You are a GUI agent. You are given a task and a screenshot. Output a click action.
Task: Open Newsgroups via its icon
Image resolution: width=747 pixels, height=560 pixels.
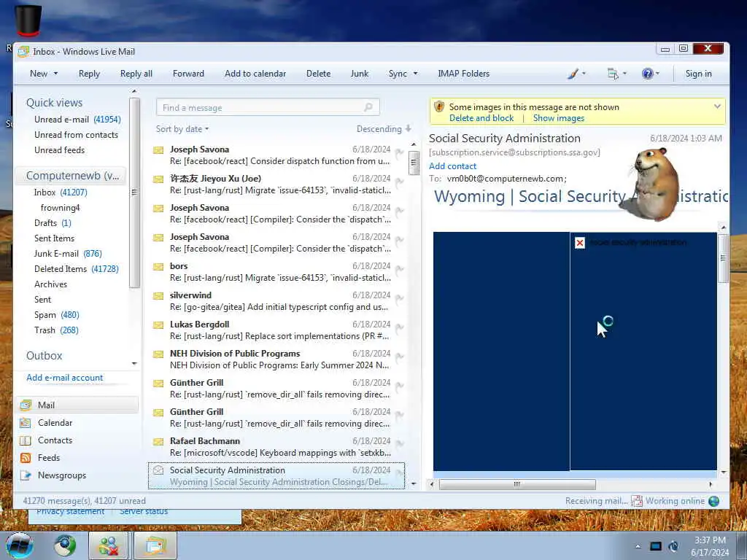tap(26, 475)
